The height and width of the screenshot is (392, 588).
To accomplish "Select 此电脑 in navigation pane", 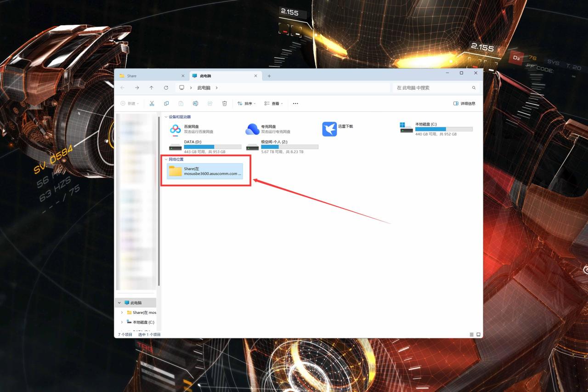I will point(136,303).
